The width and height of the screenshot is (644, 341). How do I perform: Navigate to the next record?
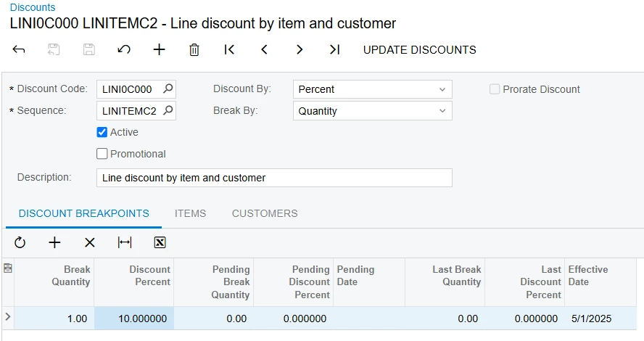[300, 50]
